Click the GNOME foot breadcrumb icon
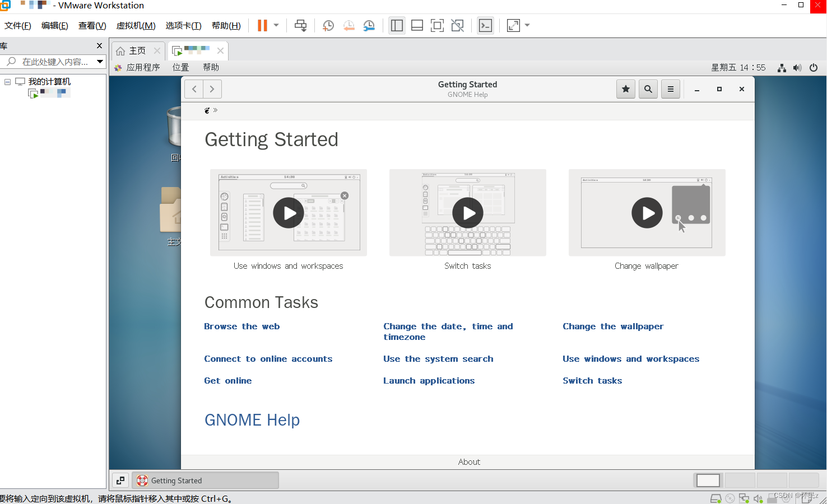Image resolution: width=827 pixels, height=504 pixels. 207,110
